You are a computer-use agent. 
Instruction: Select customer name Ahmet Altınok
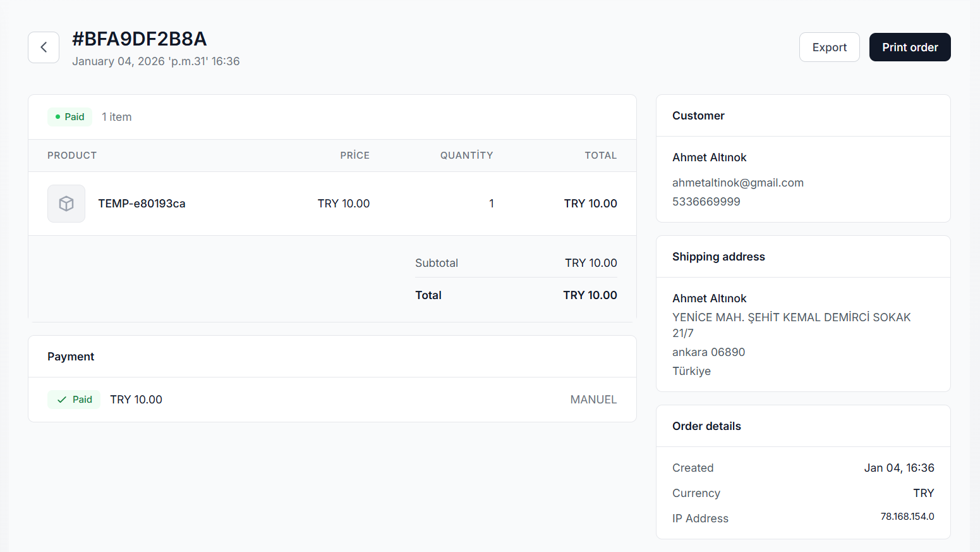709,157
